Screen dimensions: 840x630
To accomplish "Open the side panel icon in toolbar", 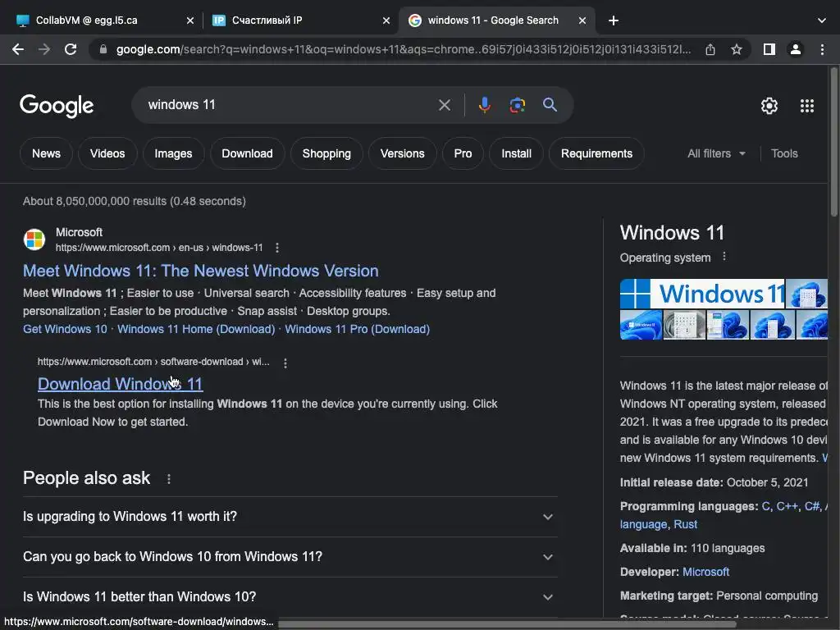I will (769, 49).
